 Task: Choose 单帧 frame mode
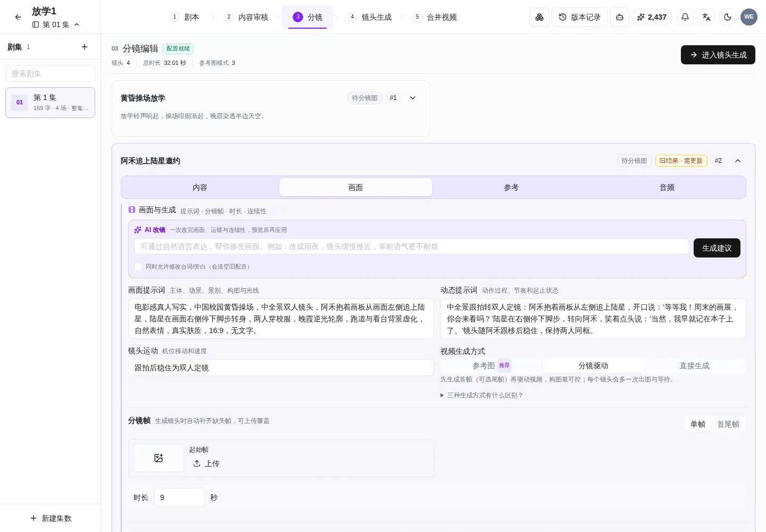[x=698, y=424]
